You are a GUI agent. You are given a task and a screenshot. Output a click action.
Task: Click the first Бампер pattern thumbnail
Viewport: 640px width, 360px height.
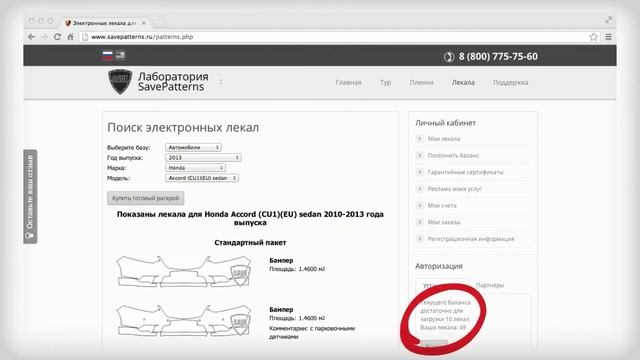click(x=184, y=271)
